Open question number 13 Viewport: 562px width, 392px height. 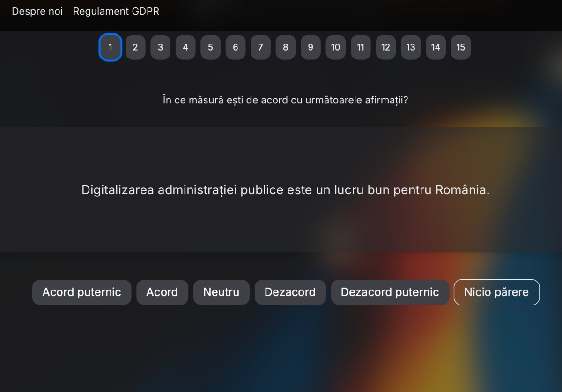[411, 47]
